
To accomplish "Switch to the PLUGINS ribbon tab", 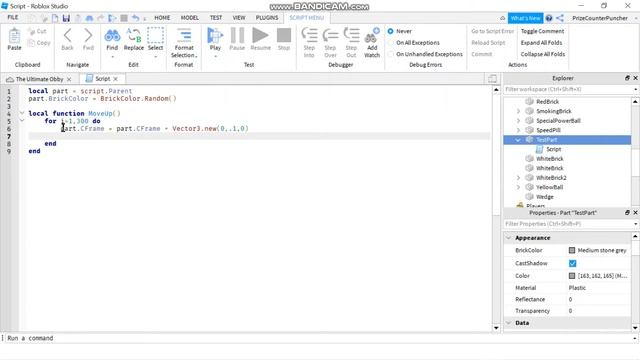I will point(267,18).
